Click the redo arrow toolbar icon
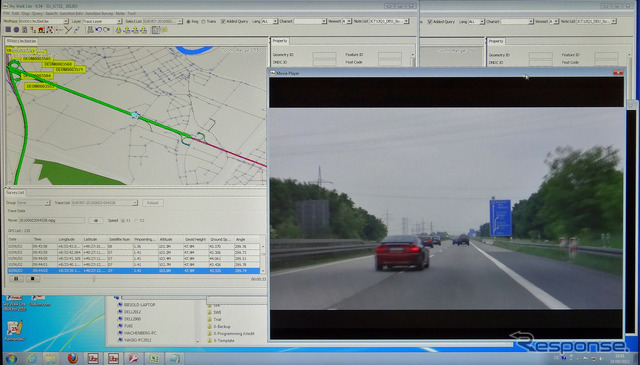The width and height of the screenshot is (640, 365). pos(107,30)
